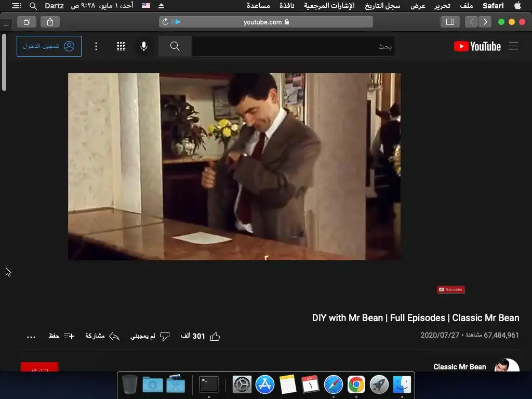Open Calendar from the Dock

[x=311, y=384]
